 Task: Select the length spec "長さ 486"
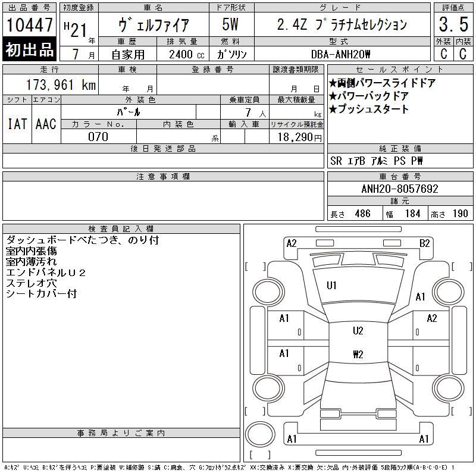pyautogui.click(x=350, y=214)
